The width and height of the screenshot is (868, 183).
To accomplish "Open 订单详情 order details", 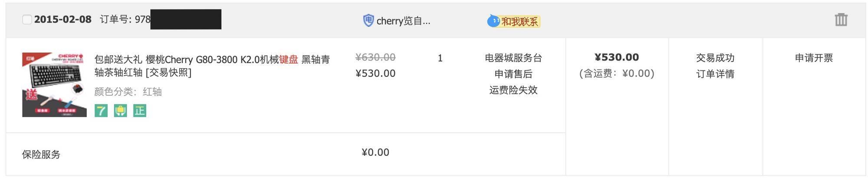I will tap(715, 74).
